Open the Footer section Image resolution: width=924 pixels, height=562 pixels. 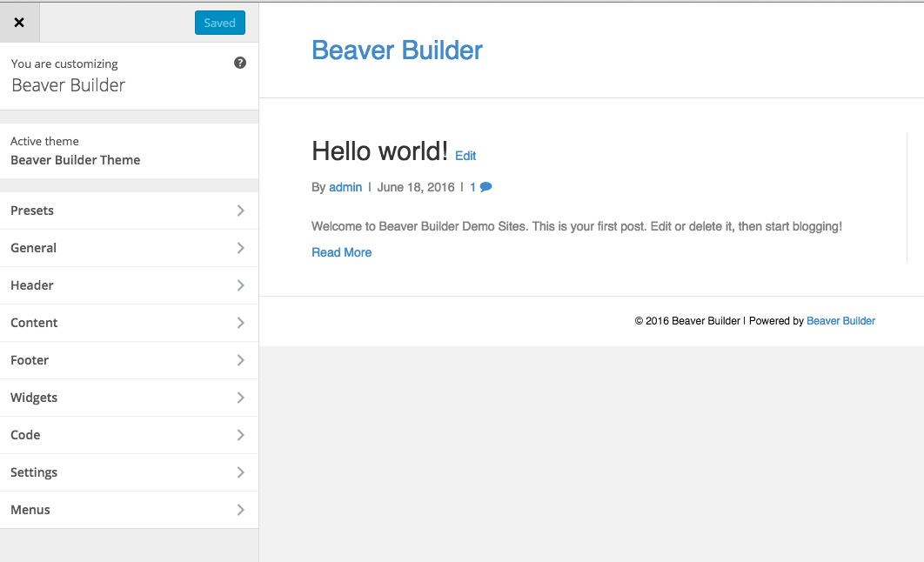pos(129,360)
